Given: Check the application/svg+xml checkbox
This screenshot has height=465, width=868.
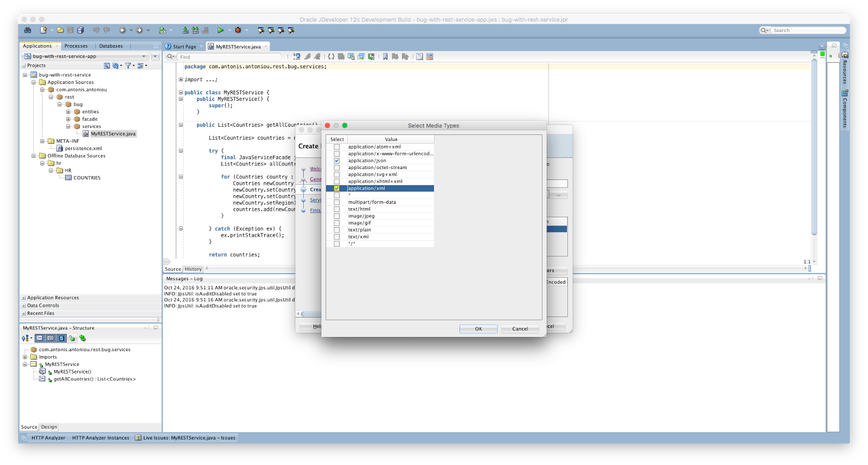Looking at the screenshot, I should pos(336,175).
